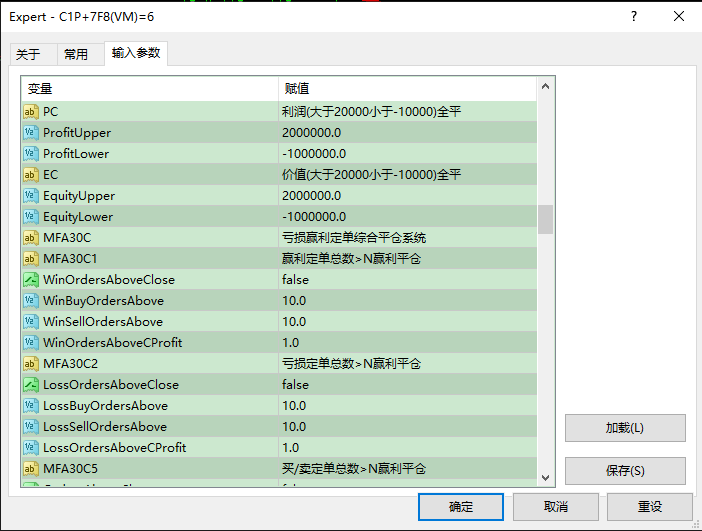Click the double icon beside ProfitLower
Viewport: 702px width, 531px height.
click(30, 154)
